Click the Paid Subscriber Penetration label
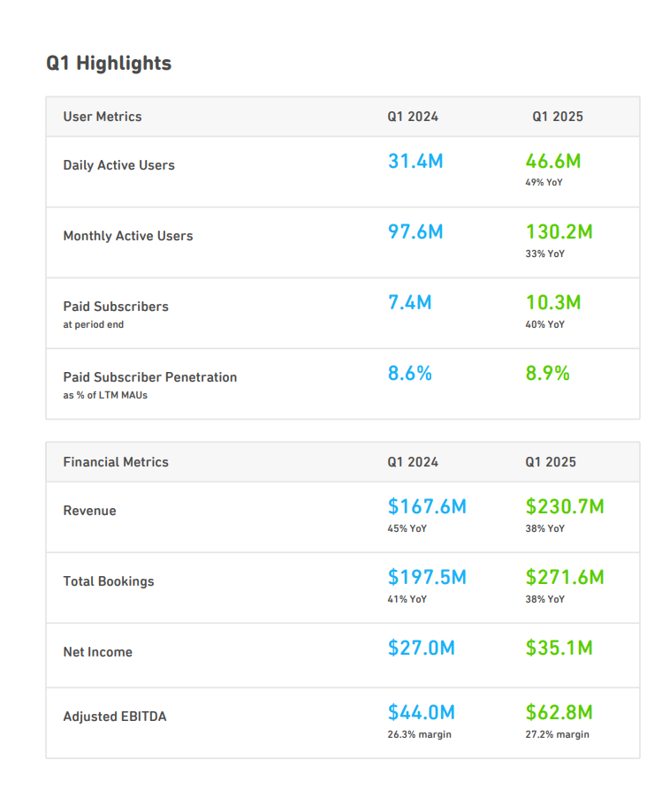 coord(150,377)
